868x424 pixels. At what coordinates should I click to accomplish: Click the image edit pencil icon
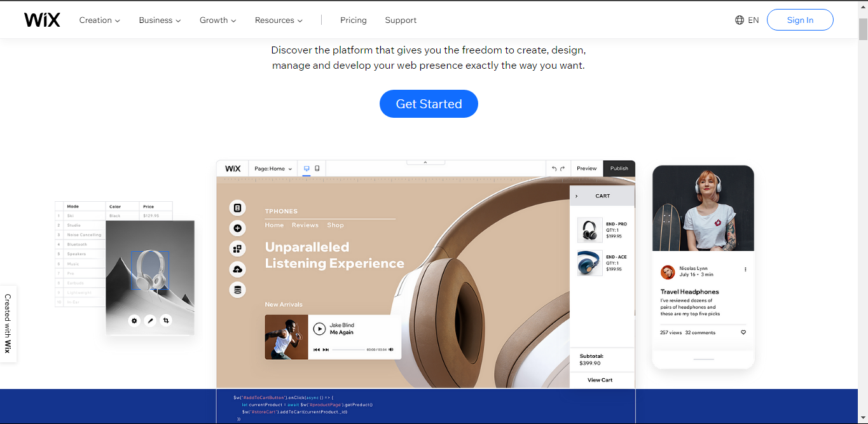click(x=151, y=321)
